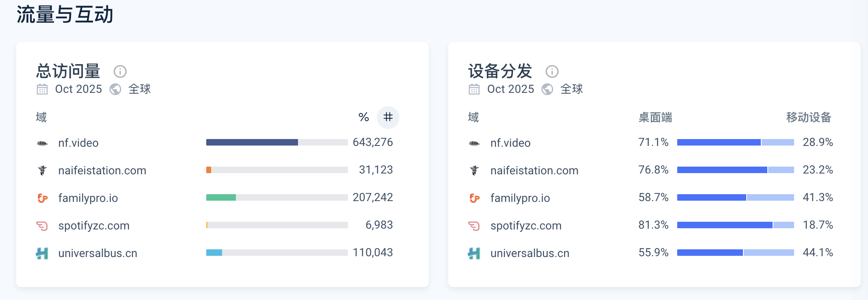The image size is (868, 300).
Task: Click the calendar icon in 总访问量 card
Action: coord(42,89)
